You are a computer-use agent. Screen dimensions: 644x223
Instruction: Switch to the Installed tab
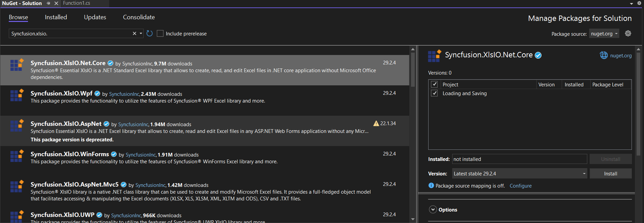[56, 17]
